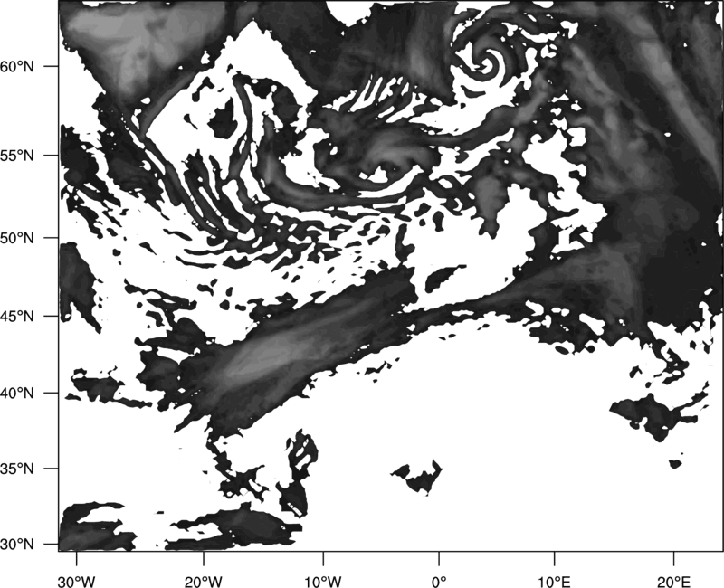The width and height of the screenshot is (724, 588).
Task: Click the 55°N latitude label
Action: tap(17, 156)
